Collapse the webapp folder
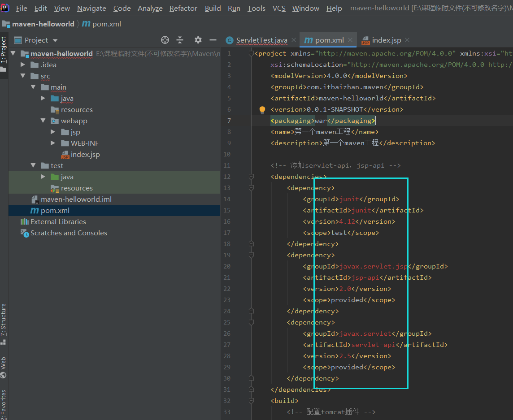Image resolution: width=513 pixels, height=420 pixels. [x=43, y=121]
